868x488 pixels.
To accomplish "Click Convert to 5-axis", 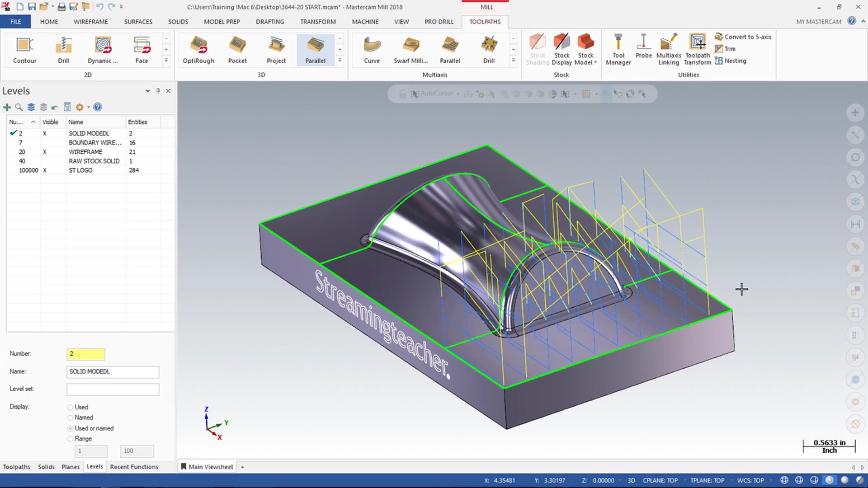I will pos(743,37).
